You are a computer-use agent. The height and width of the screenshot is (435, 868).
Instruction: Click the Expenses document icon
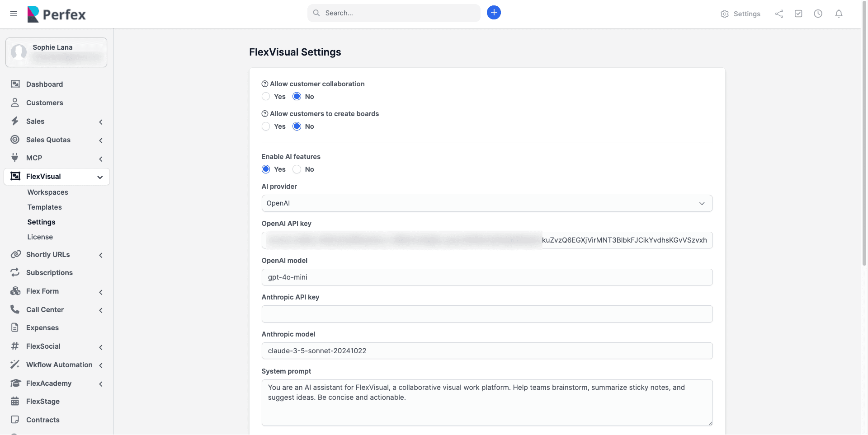click(x=15, y=327)
